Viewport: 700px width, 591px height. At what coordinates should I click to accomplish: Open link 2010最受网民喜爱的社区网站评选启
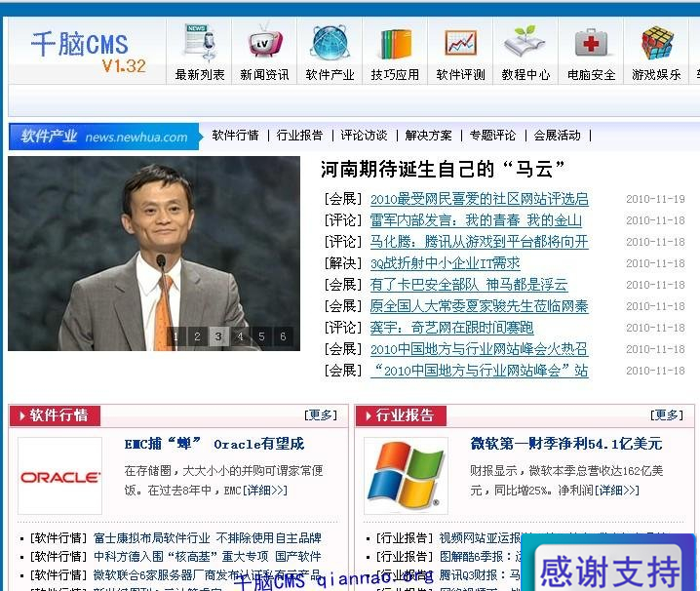coord(480,199)
